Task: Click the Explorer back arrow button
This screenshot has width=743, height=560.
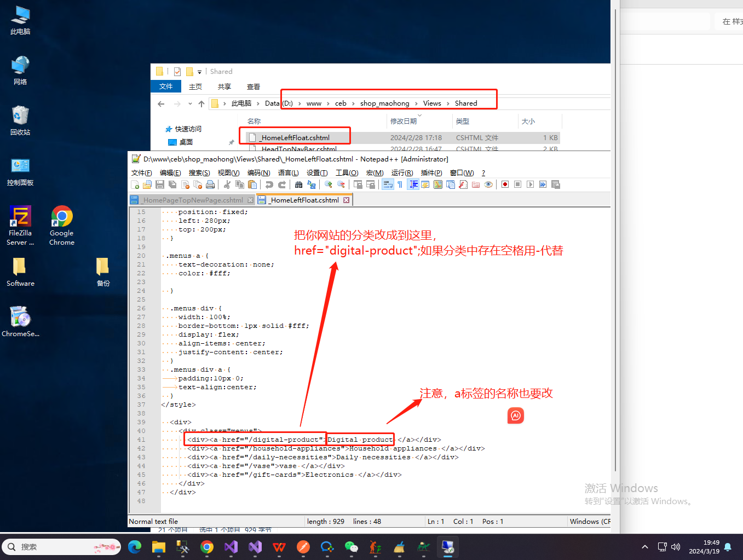Action: pos(161,103)
